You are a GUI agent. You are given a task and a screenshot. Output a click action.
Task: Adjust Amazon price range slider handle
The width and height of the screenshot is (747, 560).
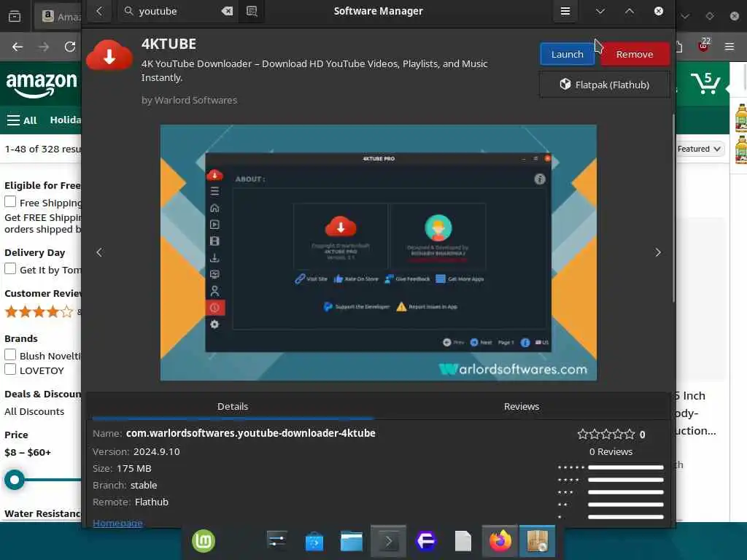click(x=15, y=480)
